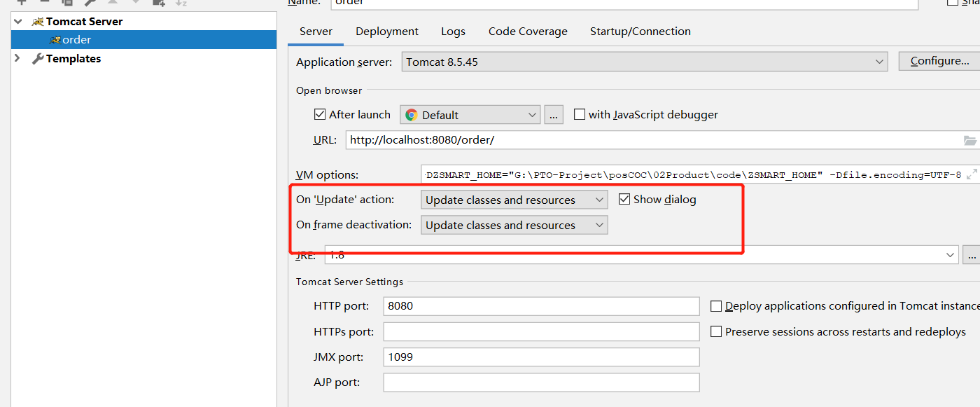Open the On frame deactivation dropdown
This screenshot has height=407, width=980.
pyautogui.click(x=514, y=225)
